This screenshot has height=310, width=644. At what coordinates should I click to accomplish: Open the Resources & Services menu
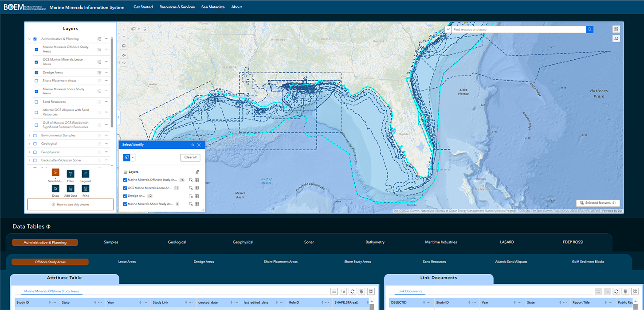click(x=177, y=7)
